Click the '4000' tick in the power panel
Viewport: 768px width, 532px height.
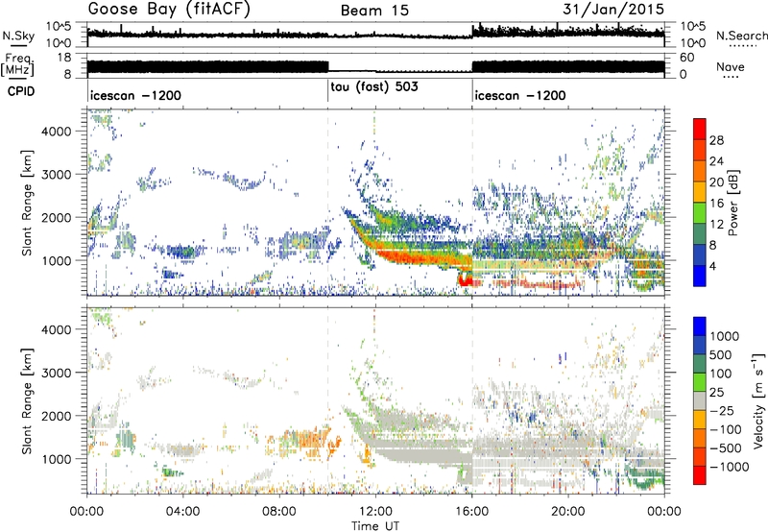tap(56, 132)
